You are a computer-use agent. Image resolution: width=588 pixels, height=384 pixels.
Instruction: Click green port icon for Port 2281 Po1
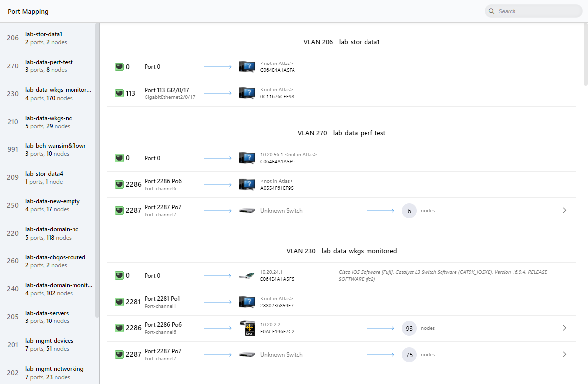point(119,302)
